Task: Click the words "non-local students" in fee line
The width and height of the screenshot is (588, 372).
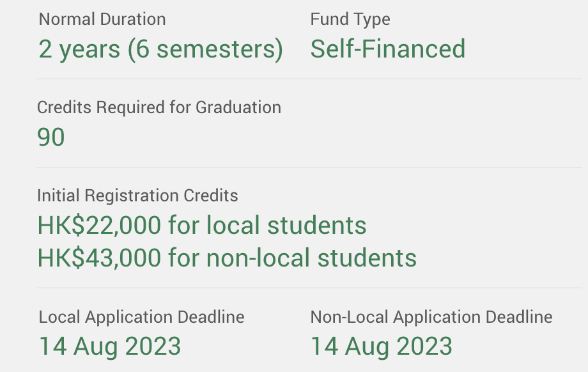Action: pos(311,258)
